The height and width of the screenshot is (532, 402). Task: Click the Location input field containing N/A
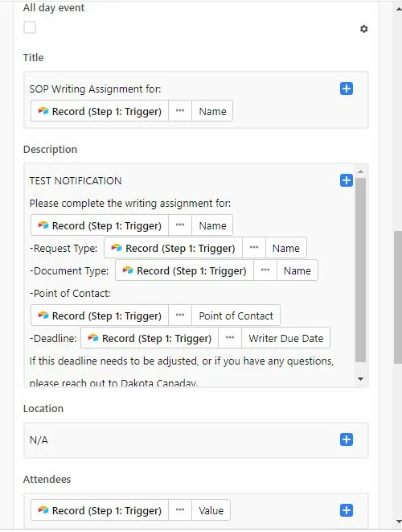click(196, 440)
